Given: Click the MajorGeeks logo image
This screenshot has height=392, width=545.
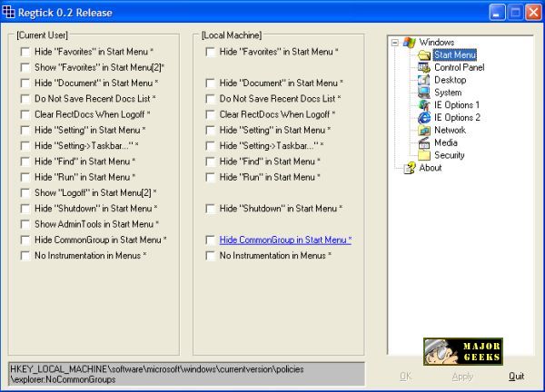Looking at the screenshot, I should (x=463, y=351).
